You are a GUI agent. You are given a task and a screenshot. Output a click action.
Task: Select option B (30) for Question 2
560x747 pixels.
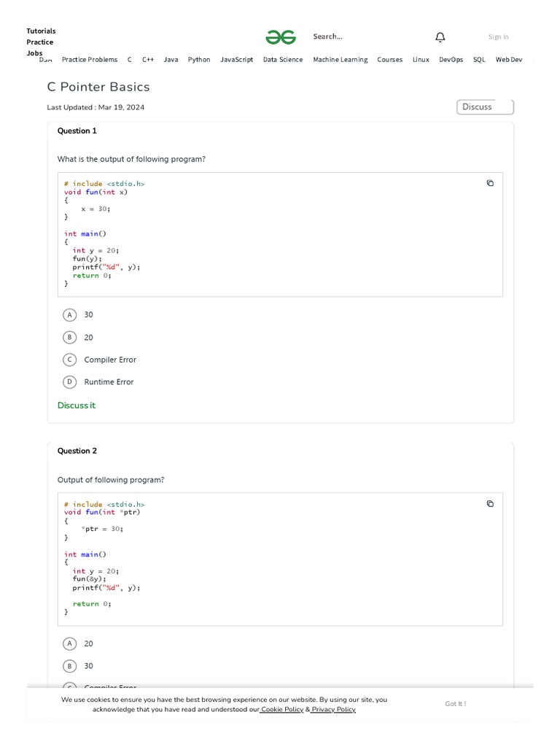(x=70, y=666)
